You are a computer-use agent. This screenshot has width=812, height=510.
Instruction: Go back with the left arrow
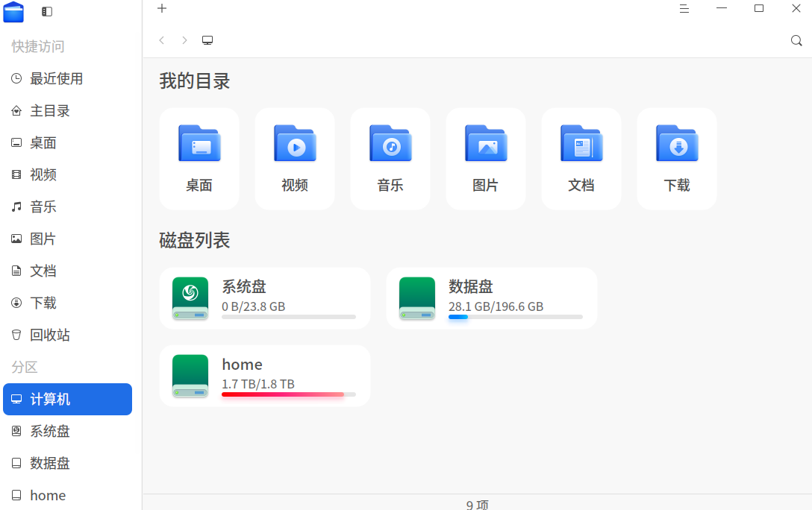pos(161,40)
